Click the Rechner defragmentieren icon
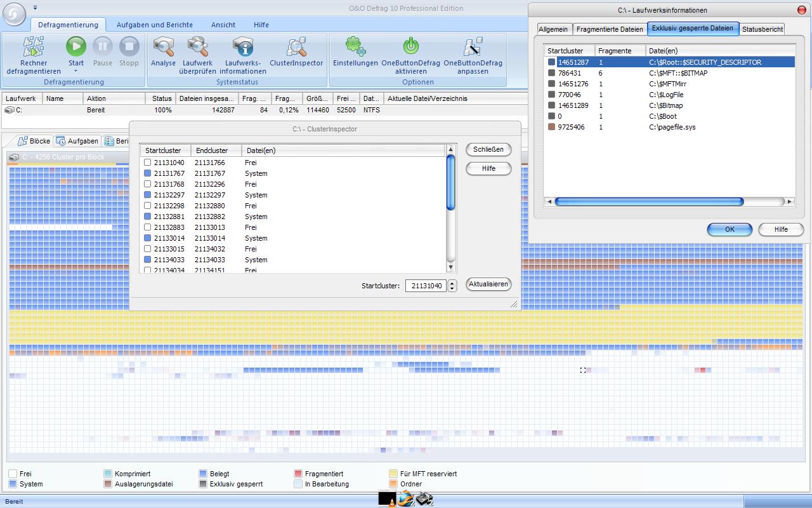 34,47
